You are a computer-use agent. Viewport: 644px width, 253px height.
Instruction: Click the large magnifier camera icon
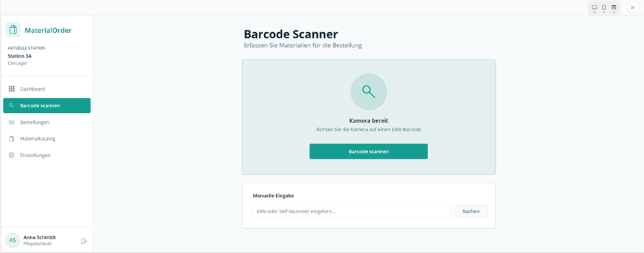point(369,92)
